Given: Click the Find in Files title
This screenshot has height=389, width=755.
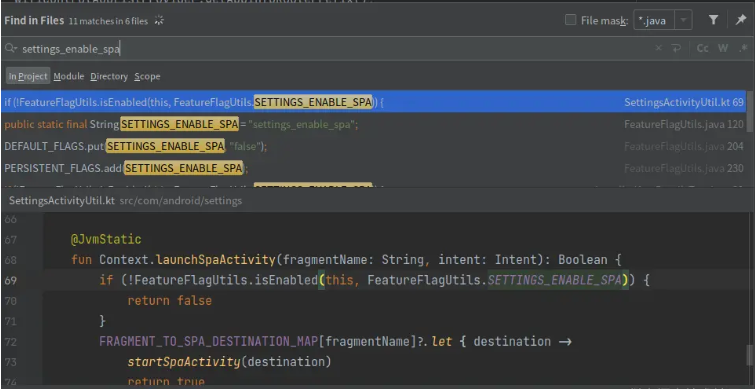Looking at the screenshot, I should tap(34, 20).
